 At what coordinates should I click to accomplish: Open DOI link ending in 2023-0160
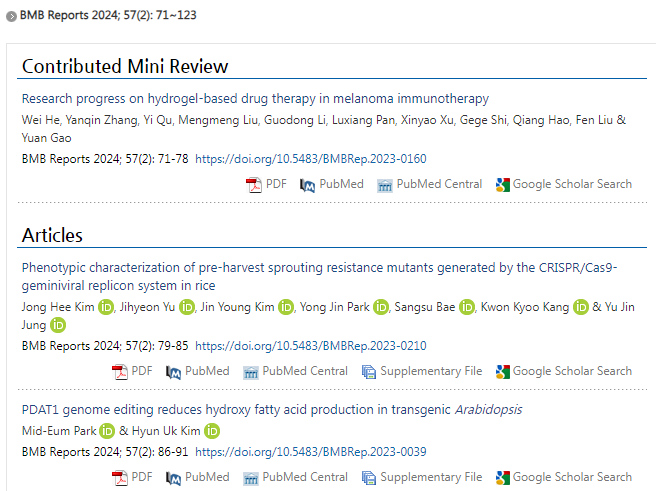pos(310,159)
